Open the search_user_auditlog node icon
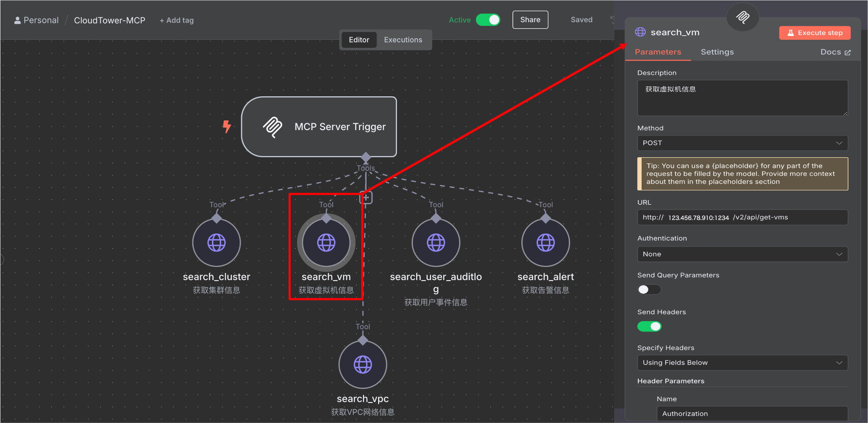 click(x=436, y=243)
